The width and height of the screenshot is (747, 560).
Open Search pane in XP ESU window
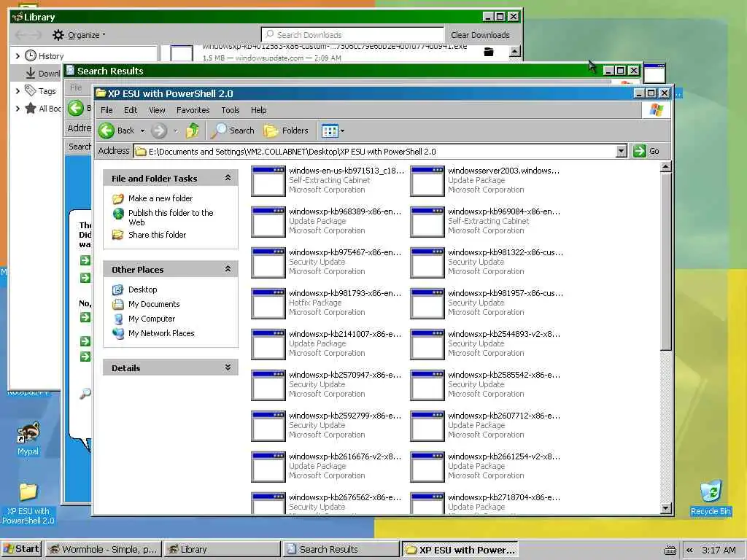click(233, 131)
